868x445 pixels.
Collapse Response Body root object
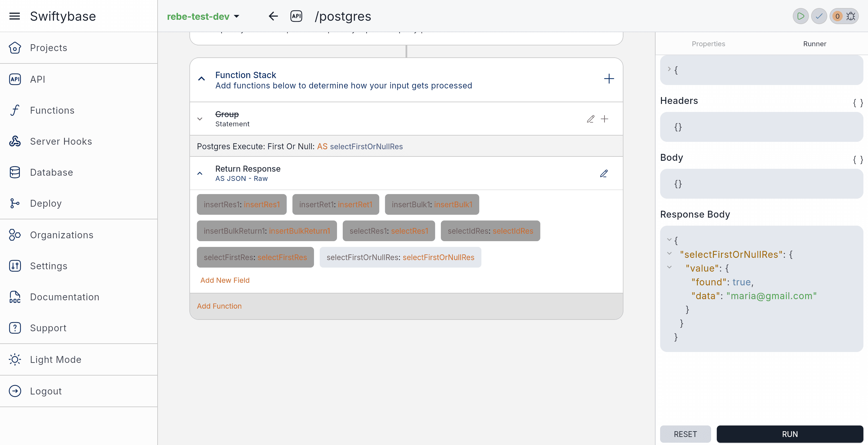click(x=669, y=240)
